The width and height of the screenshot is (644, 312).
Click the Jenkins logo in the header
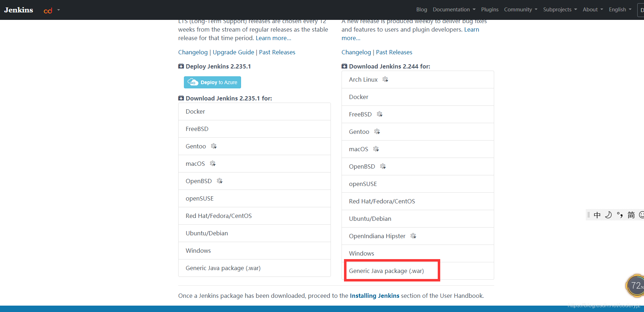pos(18,10)
